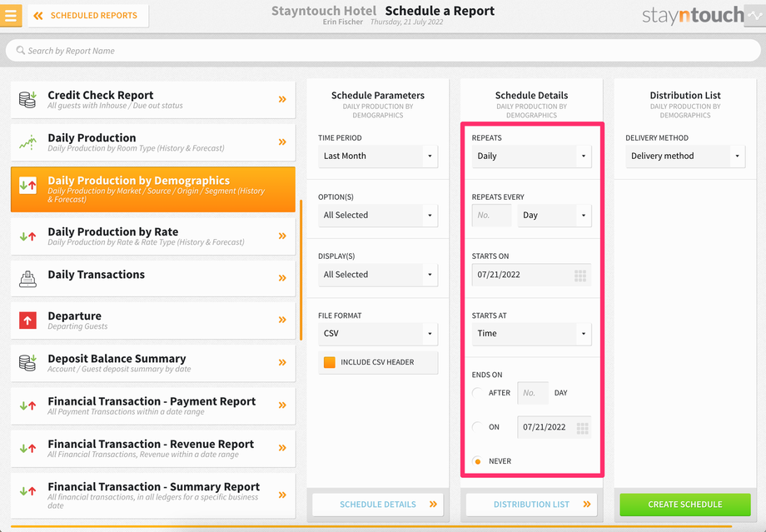Select the Credit Check Report item

coord(153,100)
